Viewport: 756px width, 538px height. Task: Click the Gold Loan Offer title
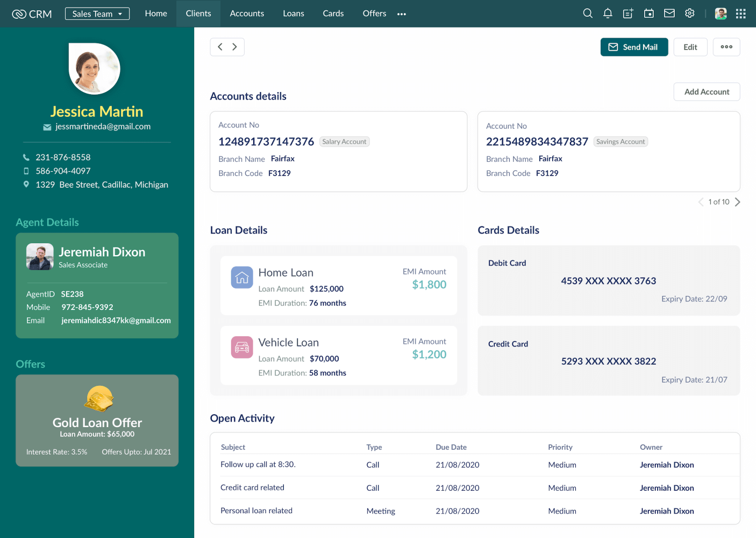point(97,423)
